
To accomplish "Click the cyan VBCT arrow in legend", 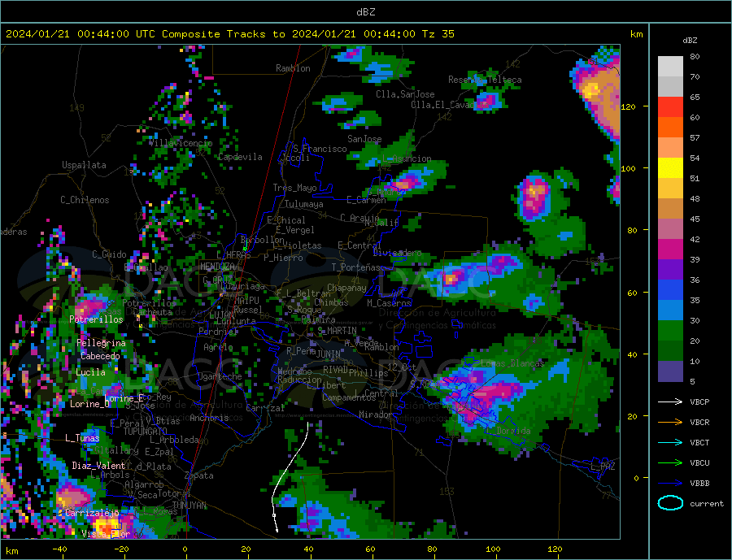I will tap(670, 442).
